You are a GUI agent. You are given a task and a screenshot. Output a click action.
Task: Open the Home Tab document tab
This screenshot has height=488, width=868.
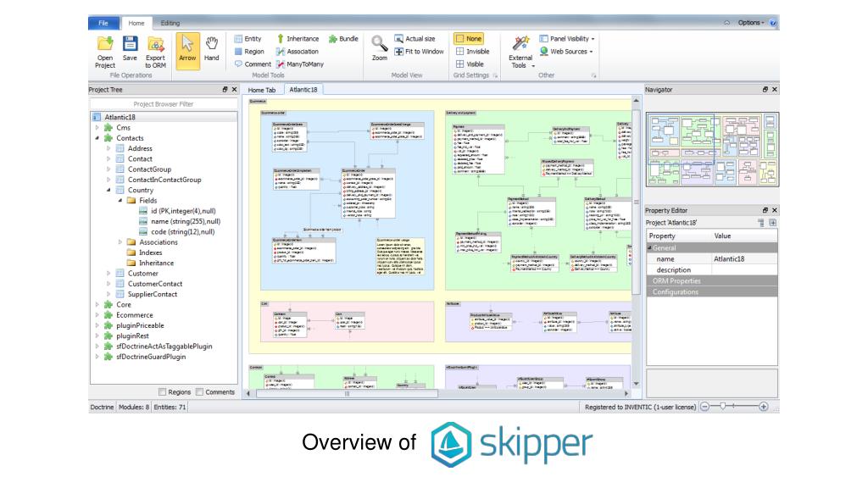pos(261,90)
